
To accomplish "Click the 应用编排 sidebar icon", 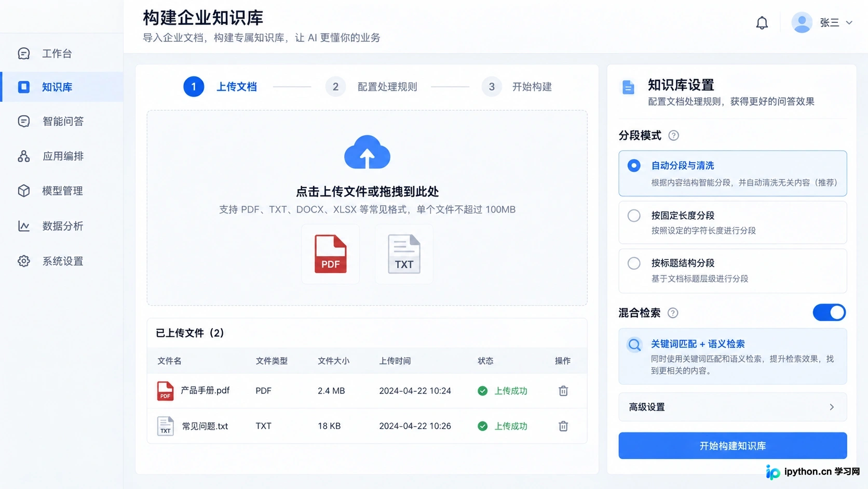I will click(x=24, y=156).
